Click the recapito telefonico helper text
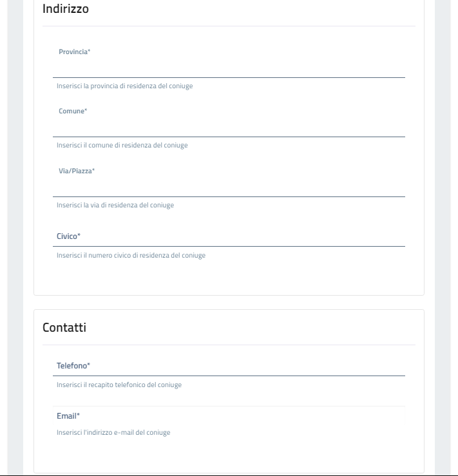458x476 pixels. point(119,385)
